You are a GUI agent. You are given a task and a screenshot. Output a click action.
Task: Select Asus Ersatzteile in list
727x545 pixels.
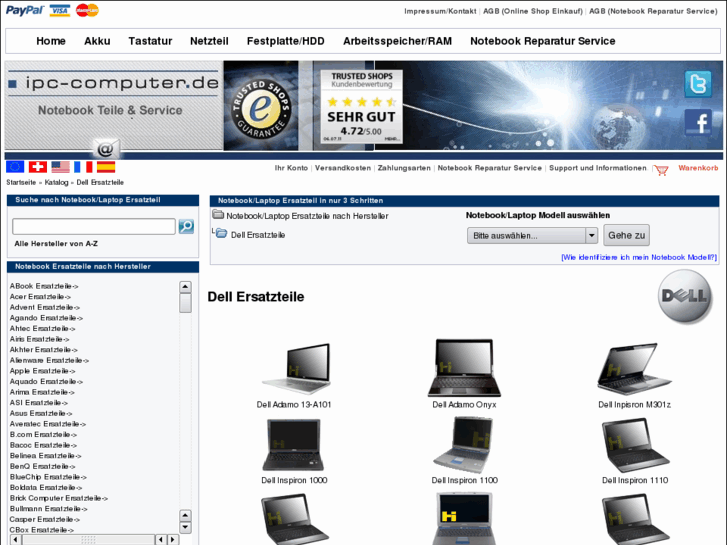tap(41, 413)
